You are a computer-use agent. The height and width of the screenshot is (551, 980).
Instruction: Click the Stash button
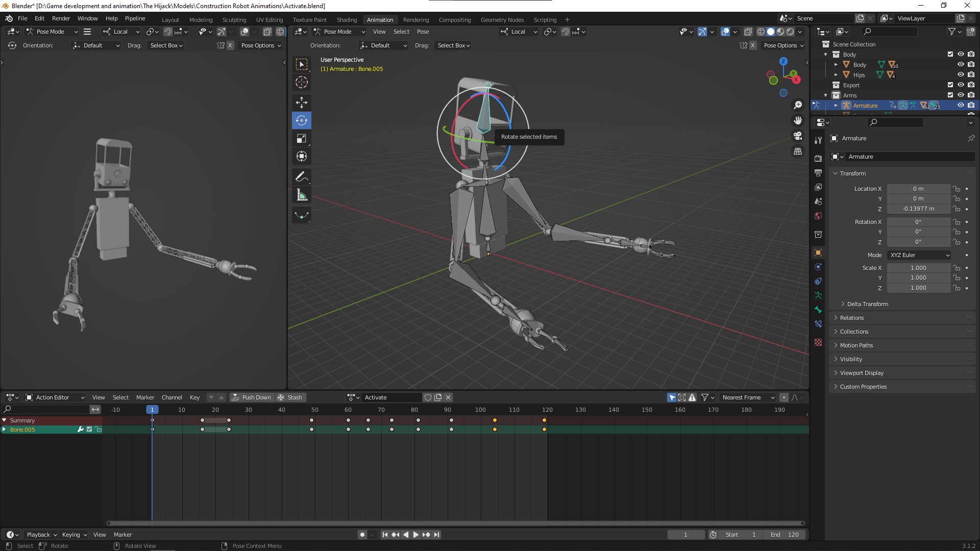[290, 397]
